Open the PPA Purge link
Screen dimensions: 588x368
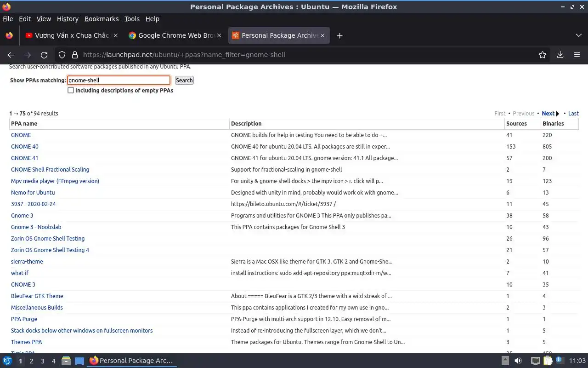click(x=24, y=319)
